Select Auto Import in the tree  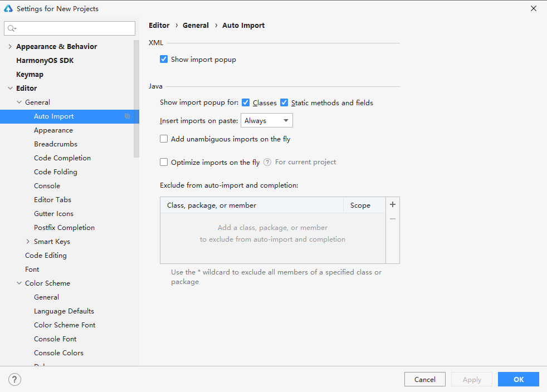53,116
